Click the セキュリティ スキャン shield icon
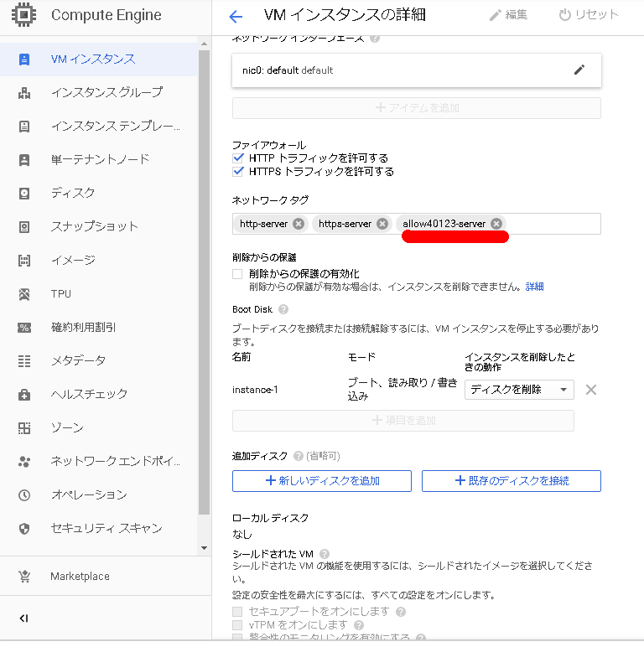The width and height of the screenshot is (644, 647). click(x=24, y=529)
